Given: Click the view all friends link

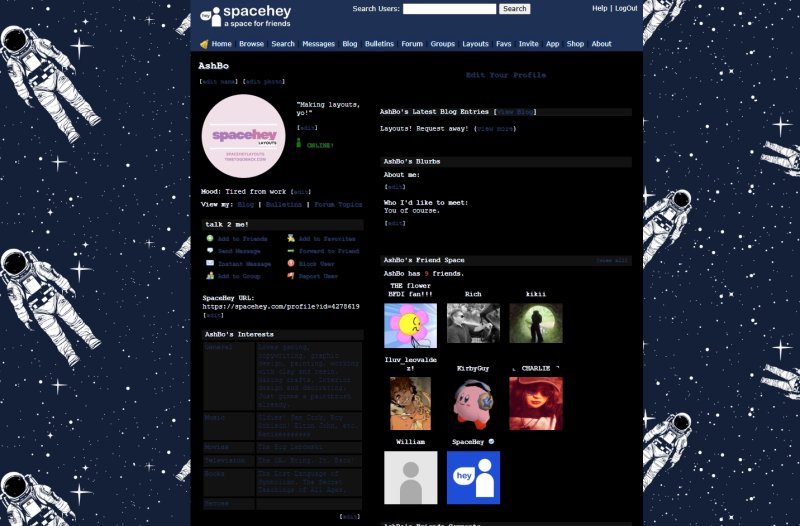Looking at the screenshot, I should pyautogui.click(x=613, y=260).
